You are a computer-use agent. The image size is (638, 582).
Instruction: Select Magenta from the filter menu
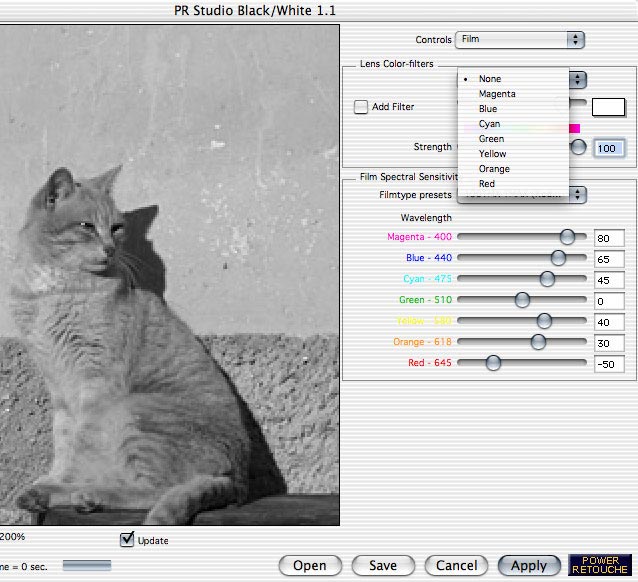(496, 94)
